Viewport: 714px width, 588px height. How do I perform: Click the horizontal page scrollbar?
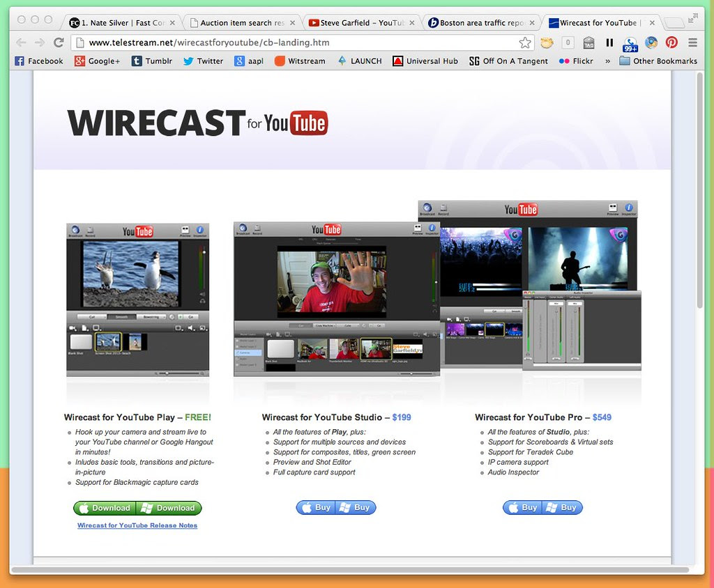click(350, 570)
